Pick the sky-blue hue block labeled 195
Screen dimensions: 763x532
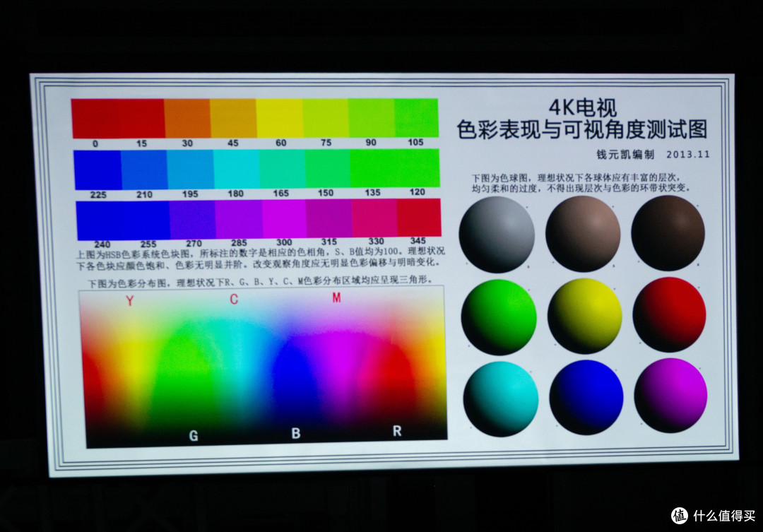click(x=190, y=170)
